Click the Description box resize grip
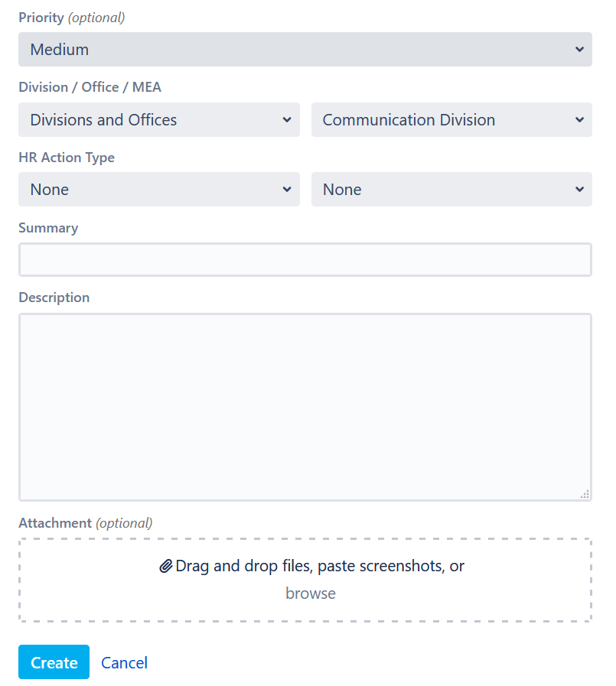Viewport: 616px width, 686px height. click(x=585, y=494)
